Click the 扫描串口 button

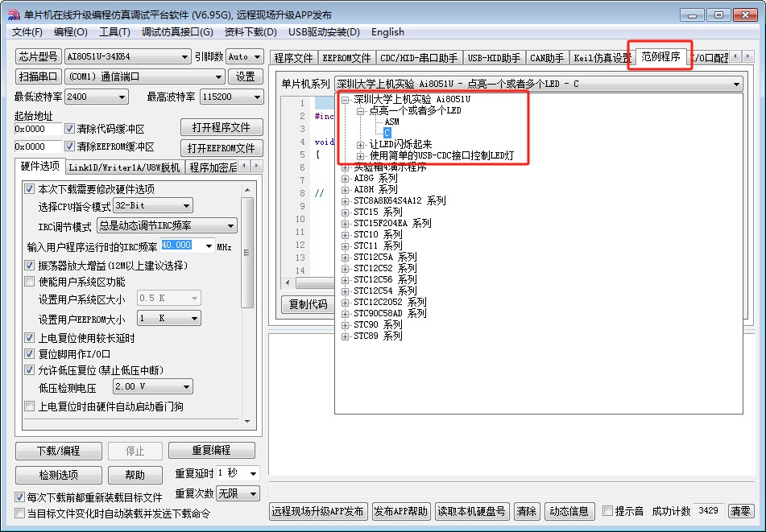(38, 76)
